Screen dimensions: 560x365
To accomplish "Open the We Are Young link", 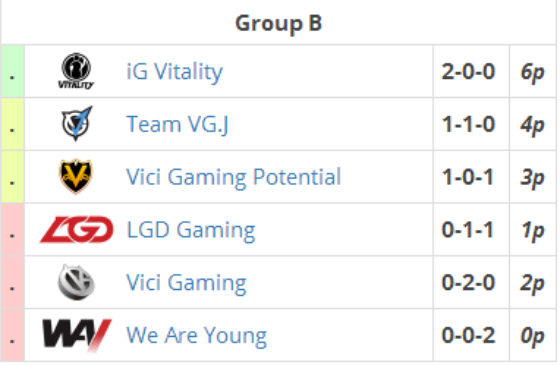I will click(x=196, y=335).
